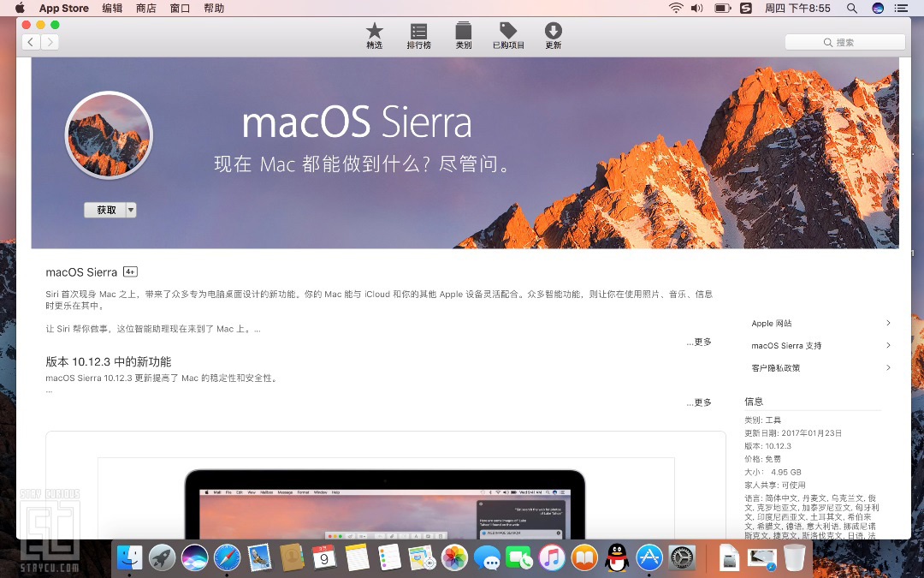Click the 价格: 免费 info line
Screen dimensions: 924x578
click(x=762, y=459)
